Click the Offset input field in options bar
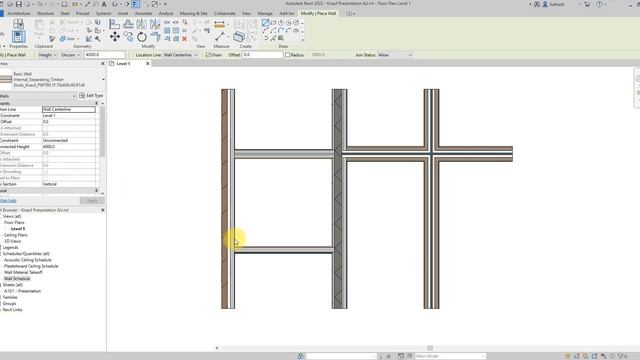Viewport: 640px width, 360px height. 262,55
